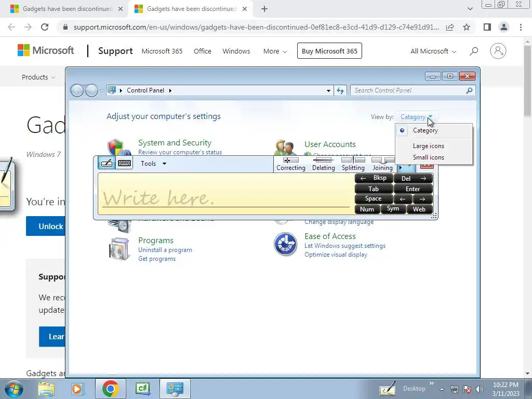Image resolution: width=532 pixels, height=399 pixels.
Task: Expand All Microsoft menu
Action: [433, 51]
